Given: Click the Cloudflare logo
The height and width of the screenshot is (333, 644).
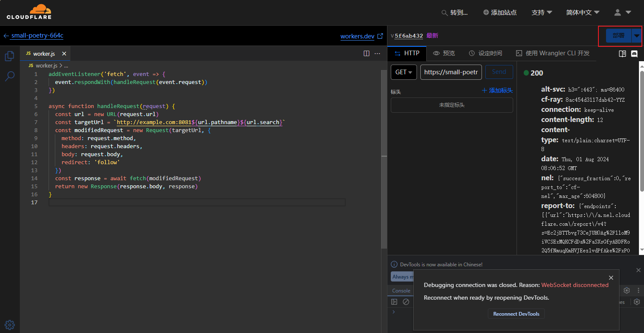Looking at the screenshot, I should coord(29,12).
